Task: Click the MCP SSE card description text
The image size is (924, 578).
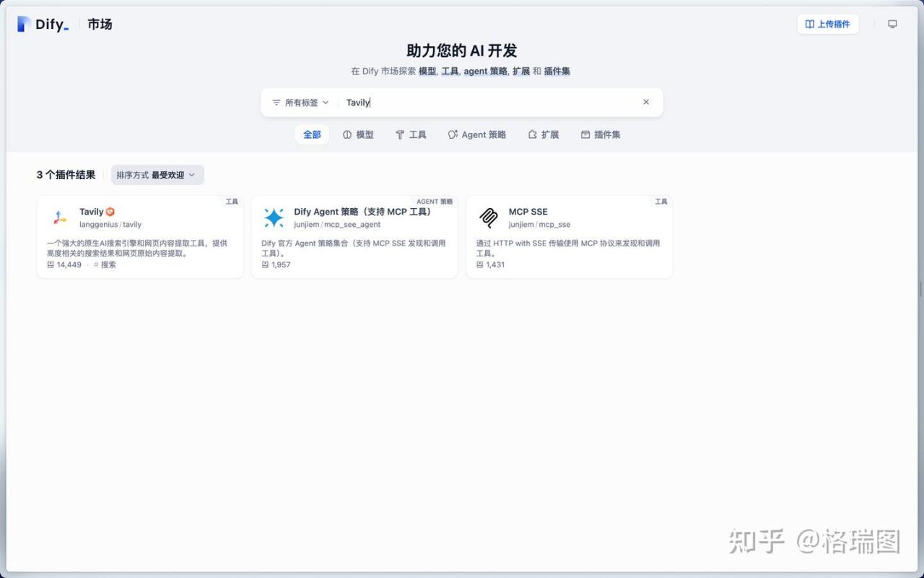Action: click(x=568, y=249)
